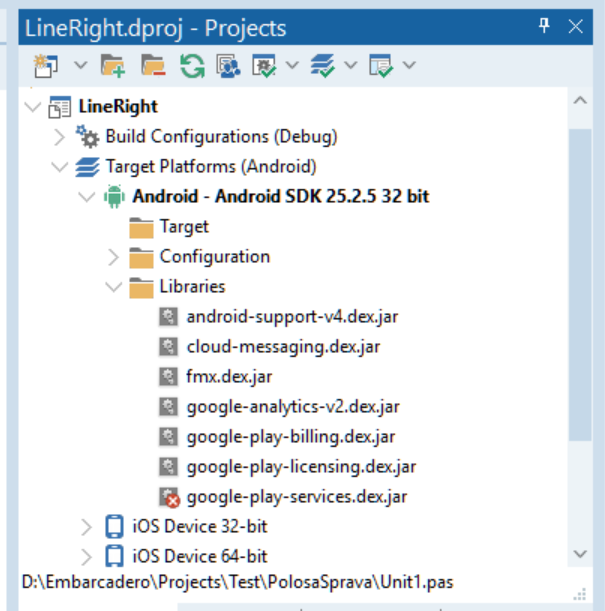Image resolution: width=605 pixels, height=611 pixels.
Task: Click the vertical scrollbar thumb
Action: (x=580, y=285)
